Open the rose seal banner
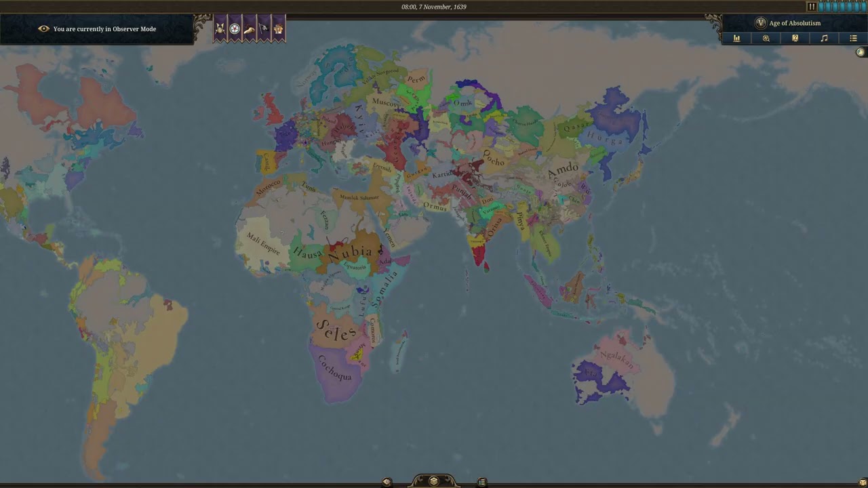 click(x=235, y=29)
